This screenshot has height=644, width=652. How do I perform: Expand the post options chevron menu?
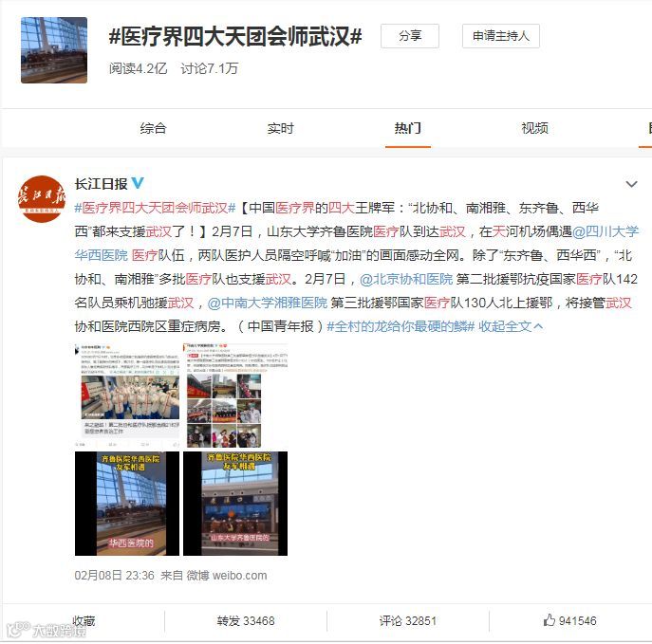[x=632, y=184]
